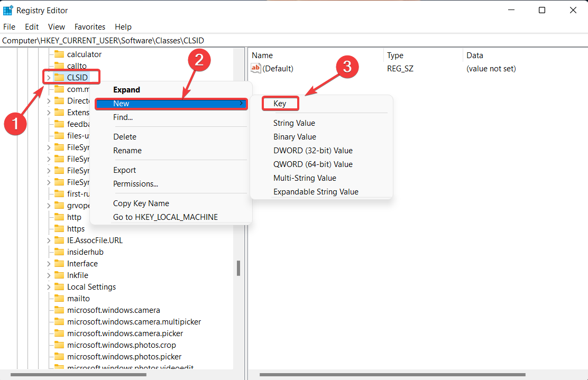Select Copy Key Name
This screenshot has height=380, width=588.
pos(141,203)
